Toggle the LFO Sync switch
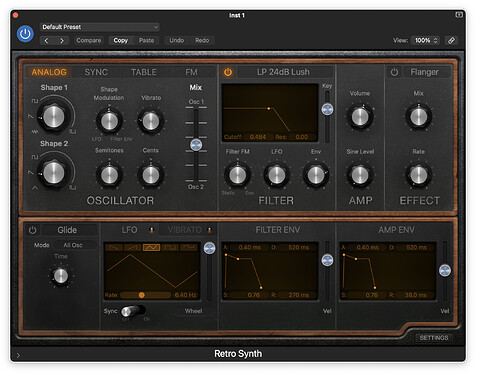This screenshot has width=477, height=375. click(133, 311)
